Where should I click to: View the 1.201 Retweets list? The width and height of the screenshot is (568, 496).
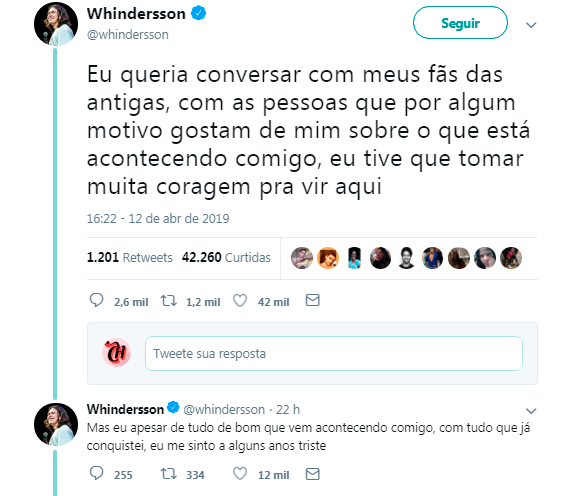coord(129,258)
